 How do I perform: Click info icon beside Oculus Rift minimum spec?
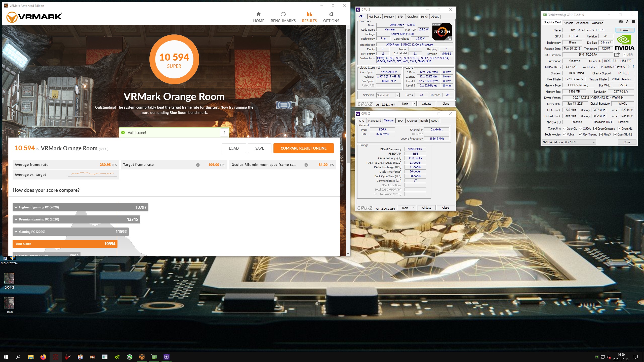coord(306,165)
